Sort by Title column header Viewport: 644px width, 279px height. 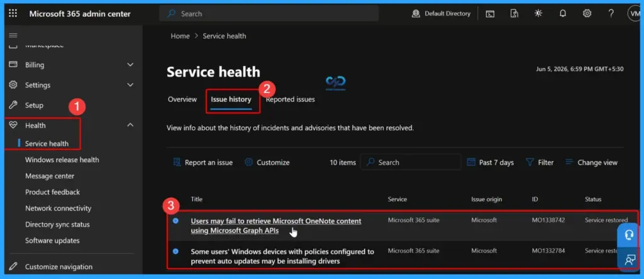tap(197, 199)
